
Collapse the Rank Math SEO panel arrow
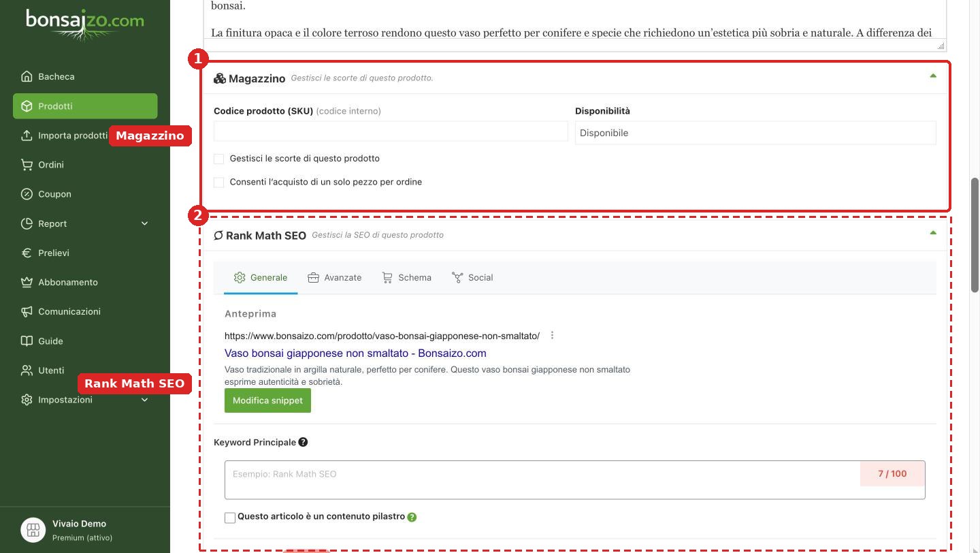click(933, 233)
